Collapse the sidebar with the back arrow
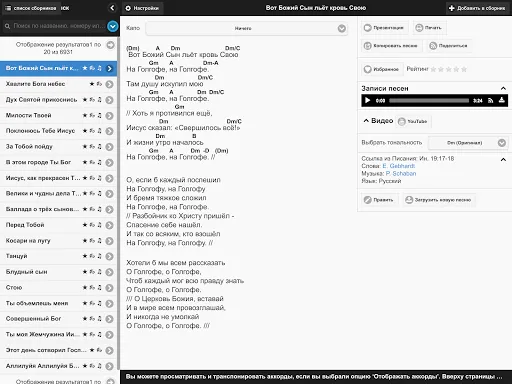Screen dimensions: 512x384 coord(112,8)
